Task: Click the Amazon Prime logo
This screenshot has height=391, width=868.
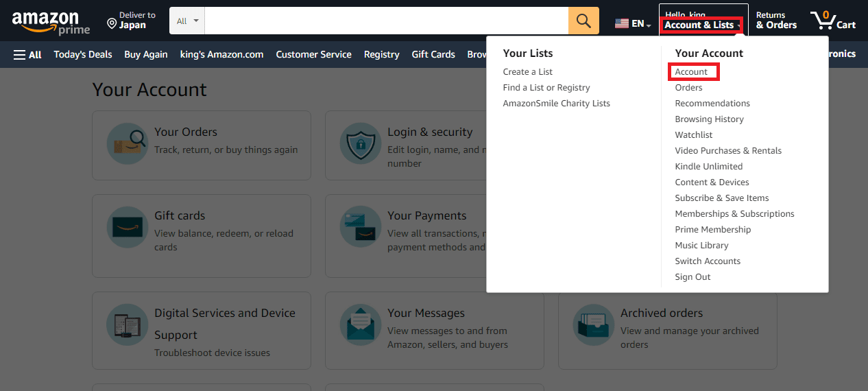Action: 51,22
